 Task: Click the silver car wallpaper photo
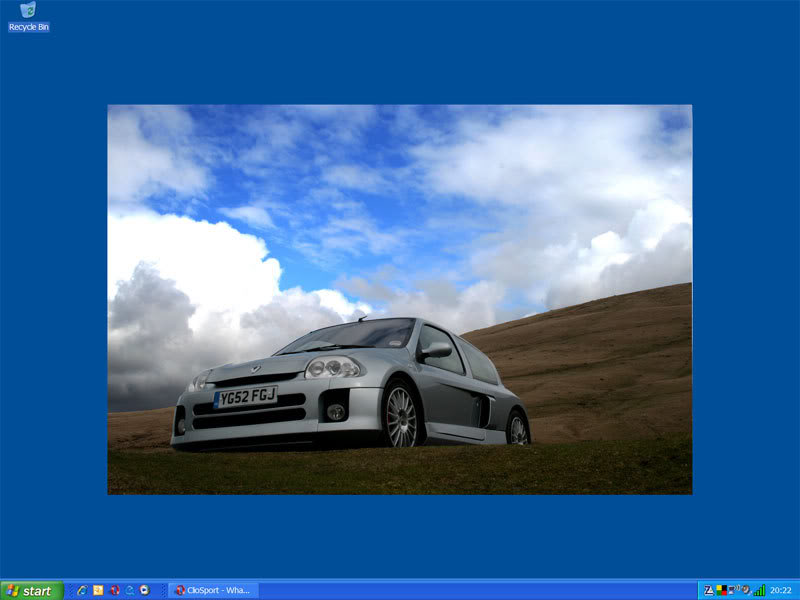[400, 300]
